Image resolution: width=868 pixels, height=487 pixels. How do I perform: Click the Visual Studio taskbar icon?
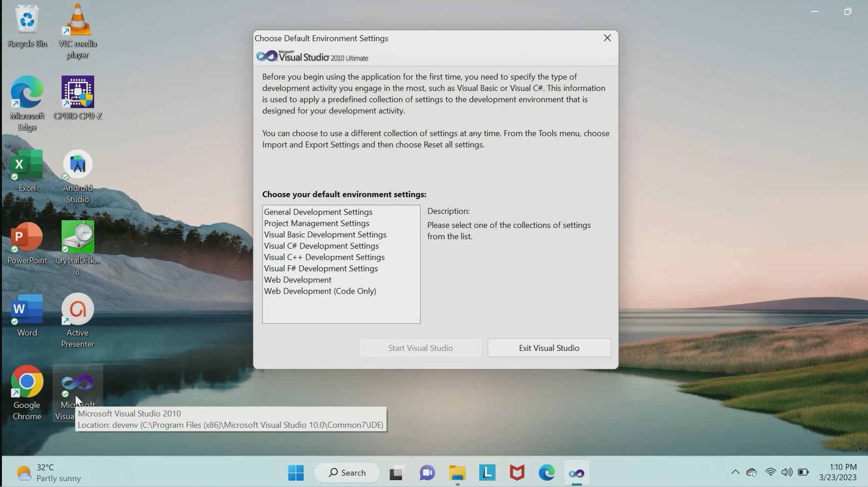tap(577, 473)
